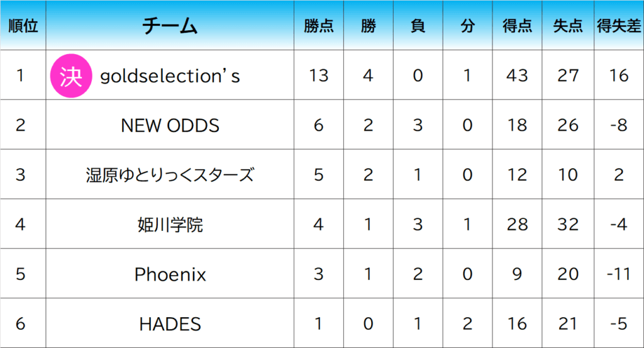Click the 順位 column header

[23, 25]
